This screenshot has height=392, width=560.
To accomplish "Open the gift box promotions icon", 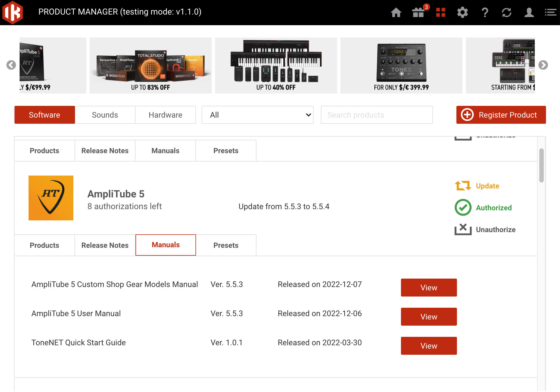I will [x=418, y=13].
